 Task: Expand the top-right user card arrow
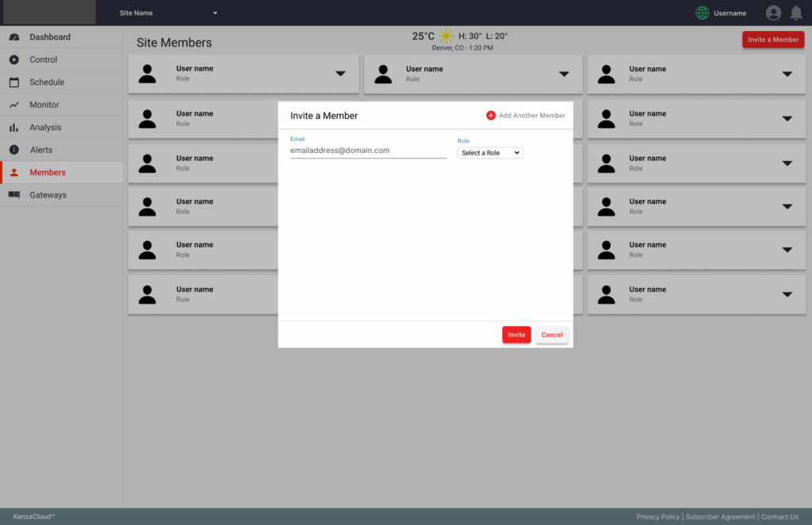point(787,74)
